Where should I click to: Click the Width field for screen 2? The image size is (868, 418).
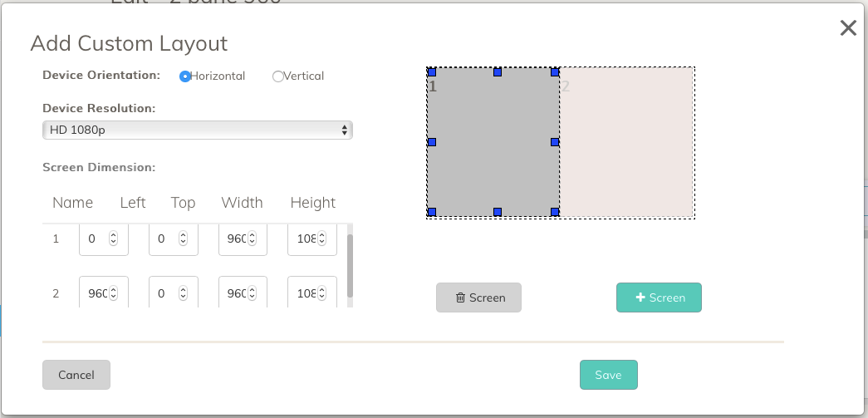point(243,292)
